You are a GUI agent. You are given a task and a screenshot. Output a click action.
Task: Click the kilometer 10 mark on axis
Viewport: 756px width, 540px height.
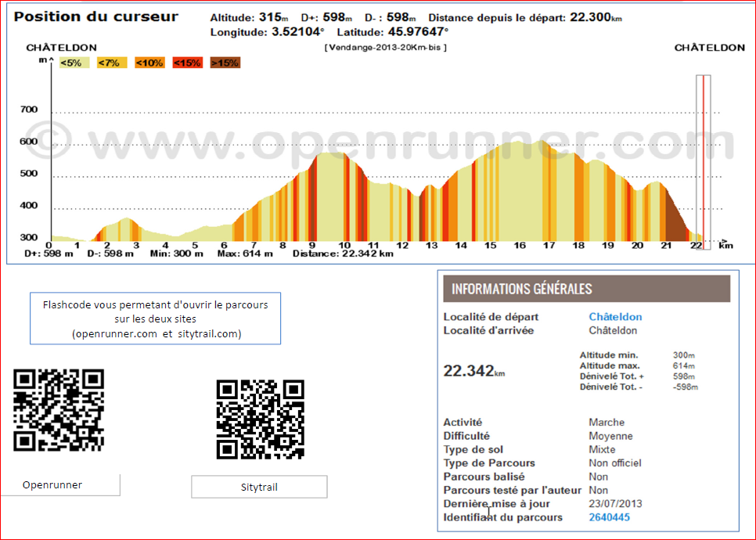pos(343,246)
